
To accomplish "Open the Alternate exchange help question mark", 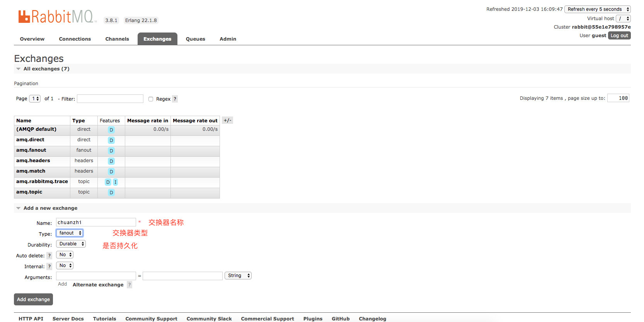I will pos(129,284).
